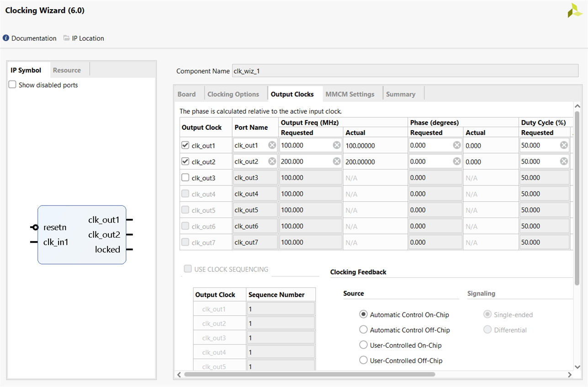
Task: Open the IP Location link
Action: point(88,38)
